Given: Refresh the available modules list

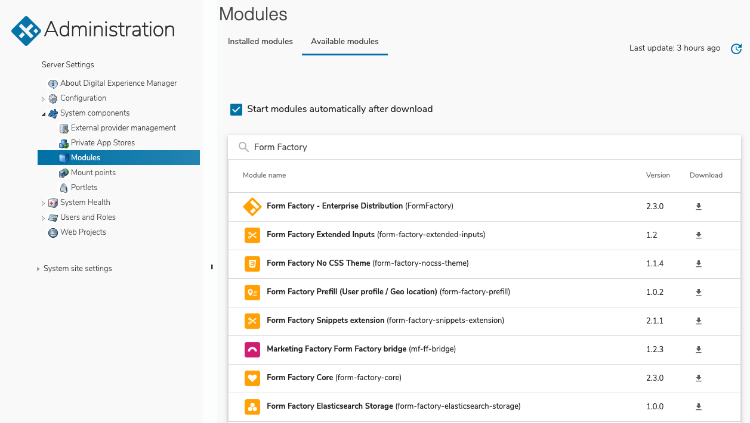Looking at the screenshot, I should click(x=736, y=48).
